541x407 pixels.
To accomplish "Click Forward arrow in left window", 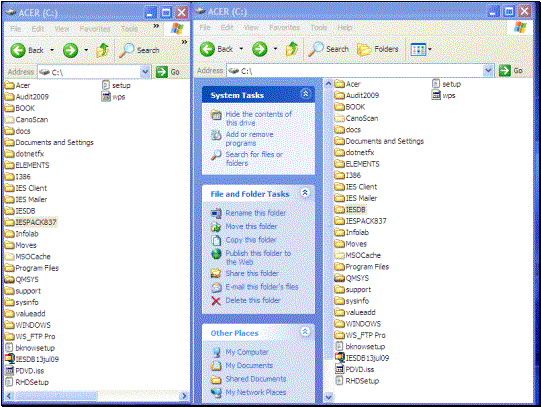I will [x=70, y=50].
